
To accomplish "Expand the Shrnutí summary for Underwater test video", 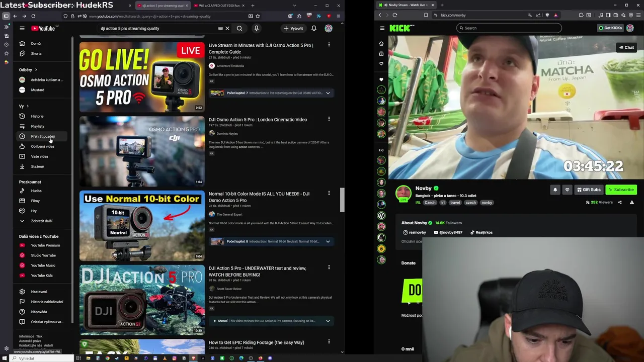I will (x=328, y=321).
